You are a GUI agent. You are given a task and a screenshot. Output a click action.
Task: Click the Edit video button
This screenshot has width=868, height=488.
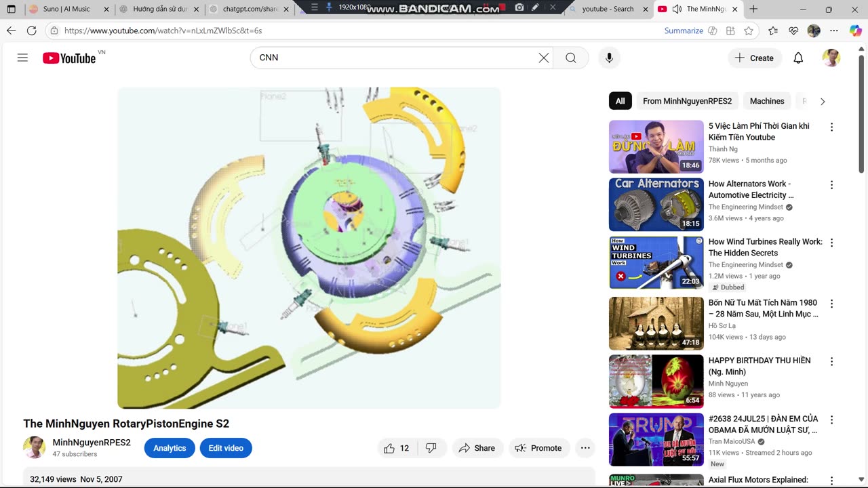226,448
